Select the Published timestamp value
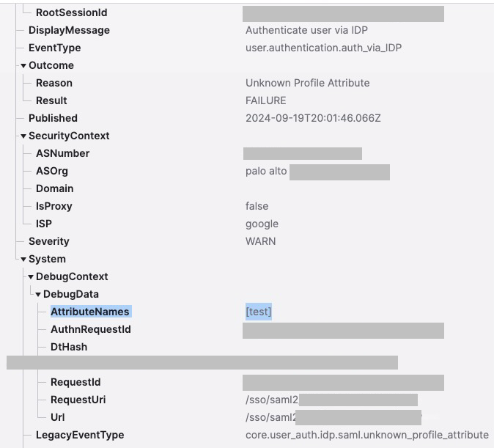Viewport: 494px width, 448px height. click(313, 118)
